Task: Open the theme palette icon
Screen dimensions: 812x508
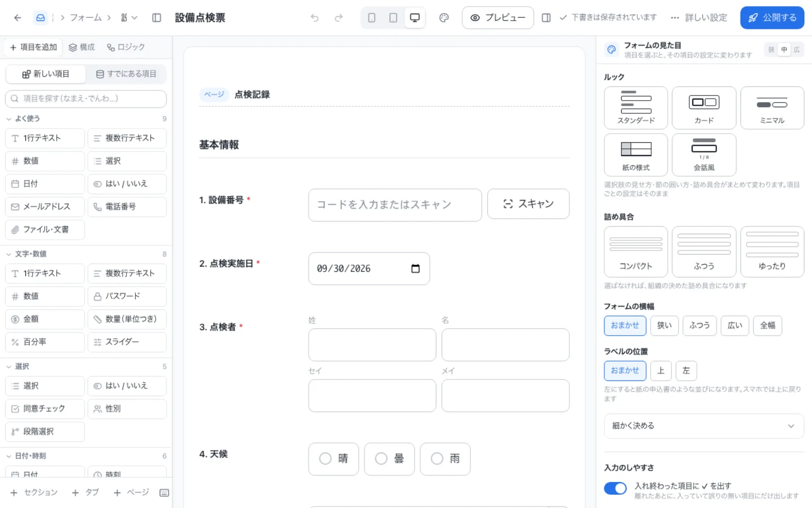Action: click(444, 18)
